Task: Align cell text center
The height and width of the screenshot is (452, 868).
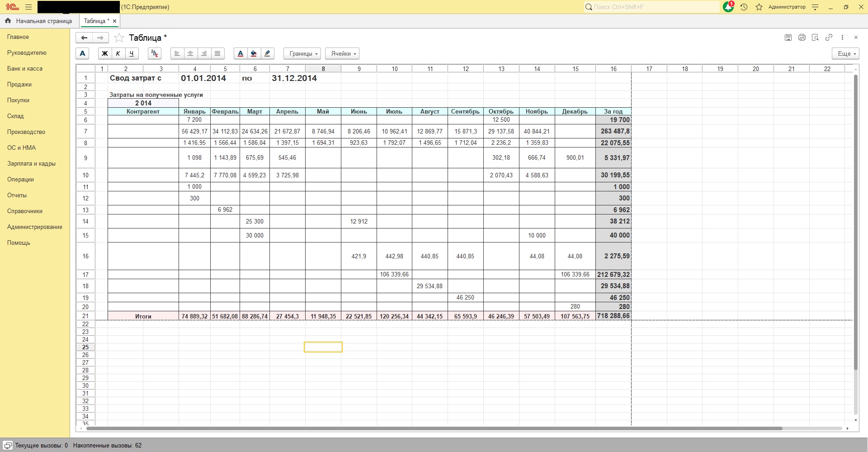Action: [191, 53]
